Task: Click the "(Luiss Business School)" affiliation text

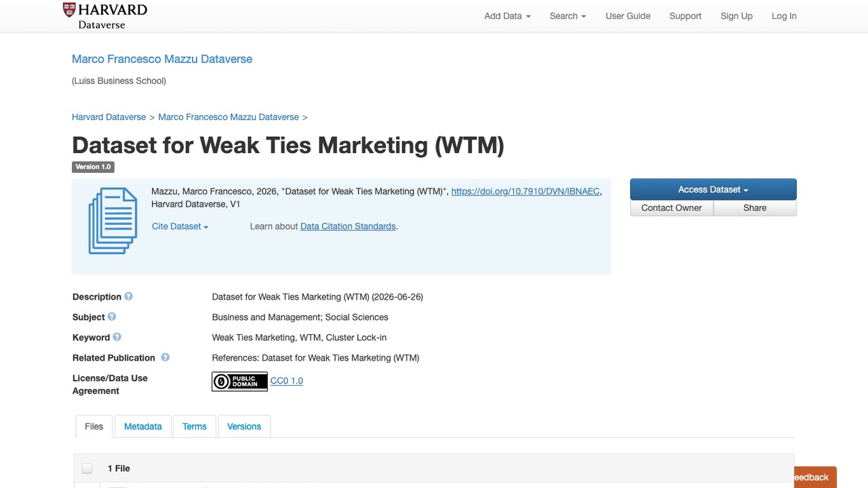Action: (x=119, y=81)
